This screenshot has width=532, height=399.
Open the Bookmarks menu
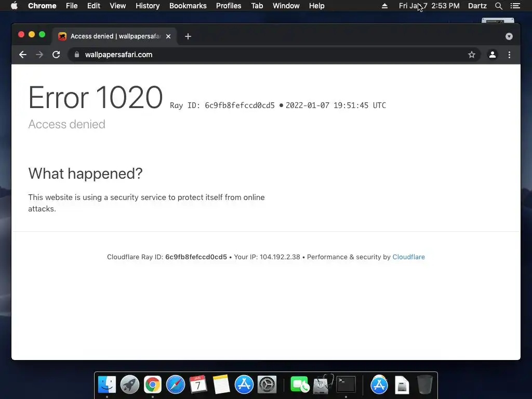(x=188, y=6)
